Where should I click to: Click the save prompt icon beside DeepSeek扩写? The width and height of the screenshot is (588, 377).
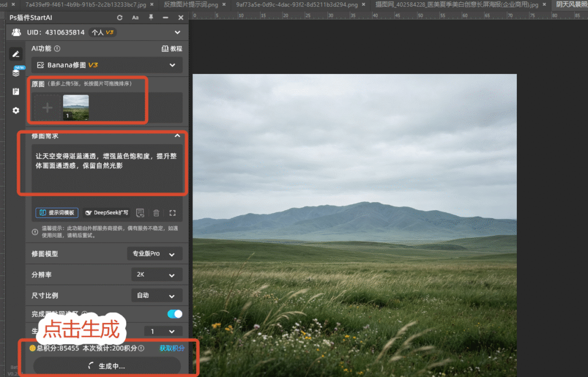click(140, 213)
